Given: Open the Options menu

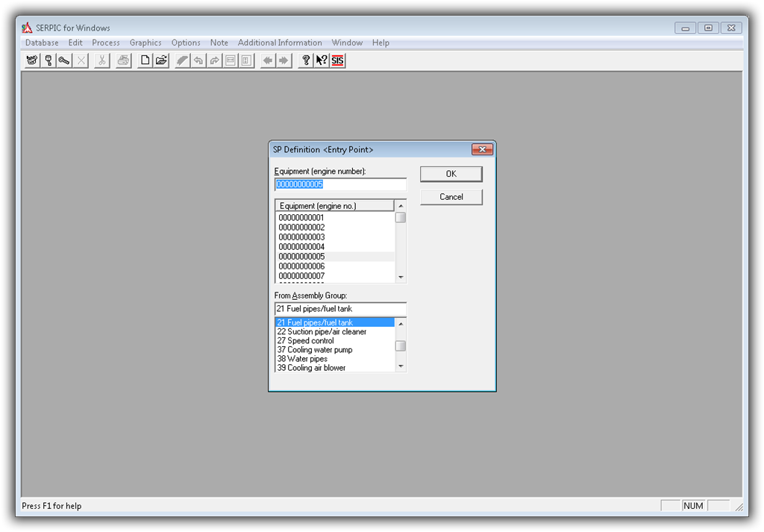Looking at the screenshot, I should coord(186,43).
